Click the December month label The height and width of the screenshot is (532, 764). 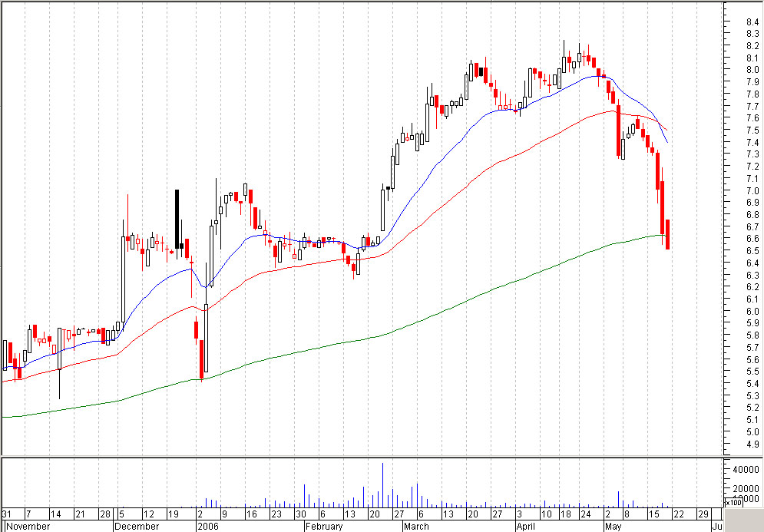pos(137,526)
